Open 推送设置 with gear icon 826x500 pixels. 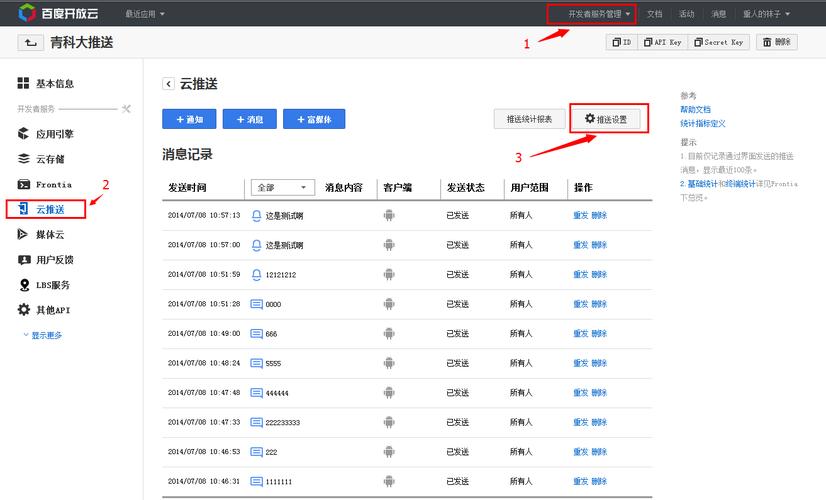pyautogui.click(x=606, y=119)
